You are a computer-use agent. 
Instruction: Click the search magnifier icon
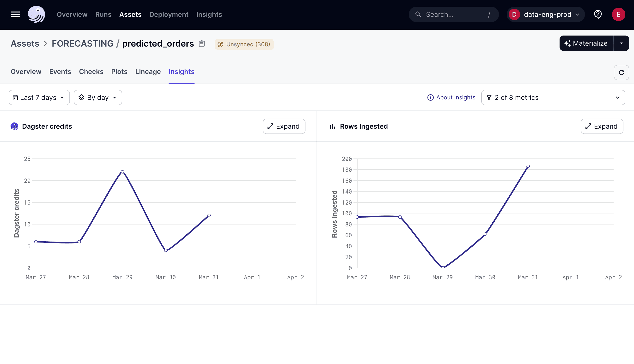click(418, 14)
